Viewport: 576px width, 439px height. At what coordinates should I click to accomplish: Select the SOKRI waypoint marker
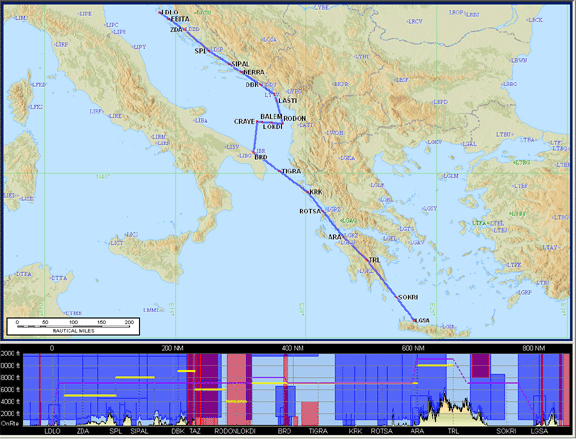[408, 297]
